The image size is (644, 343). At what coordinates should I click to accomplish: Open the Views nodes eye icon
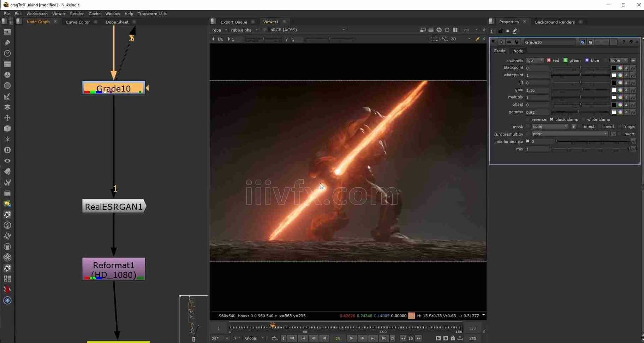click(x=7, y=161)
